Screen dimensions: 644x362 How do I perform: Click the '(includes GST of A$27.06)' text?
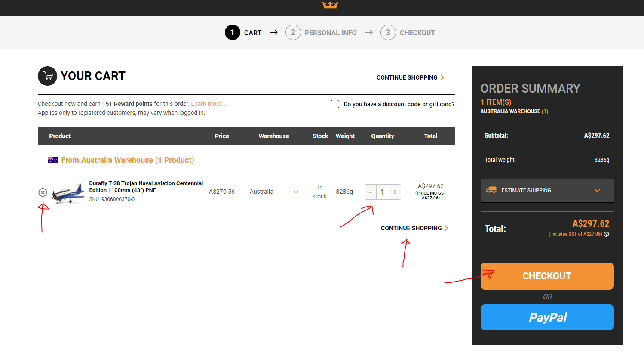point(575,234)
